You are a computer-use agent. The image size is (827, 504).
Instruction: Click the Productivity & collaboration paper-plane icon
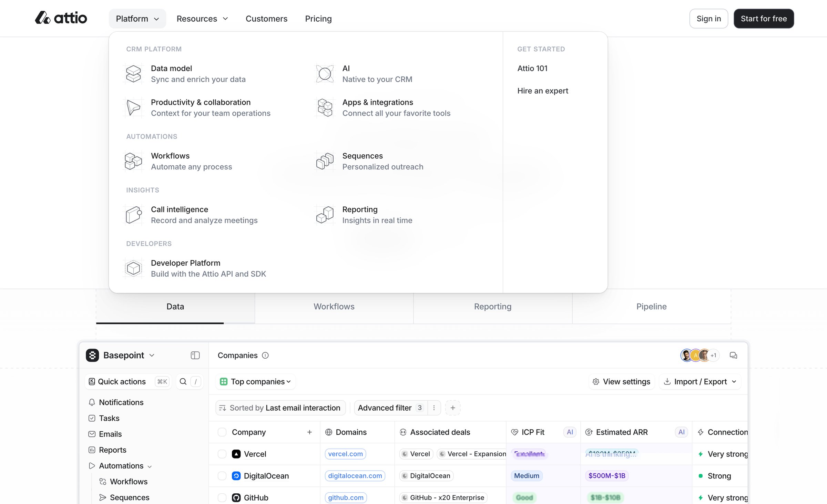(x=133, y=107)
